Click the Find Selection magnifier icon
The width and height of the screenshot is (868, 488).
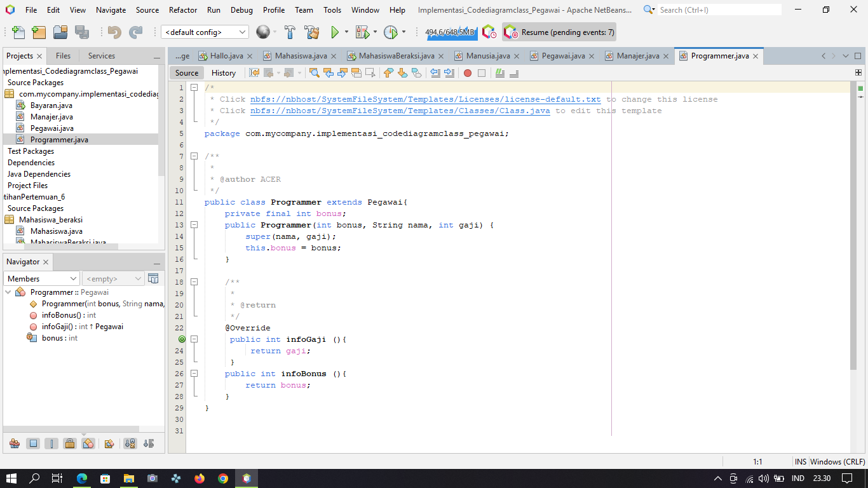[315, 72]
